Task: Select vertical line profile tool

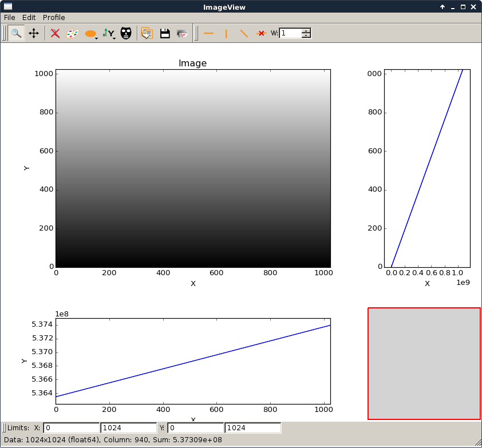Action: point(226,33)
